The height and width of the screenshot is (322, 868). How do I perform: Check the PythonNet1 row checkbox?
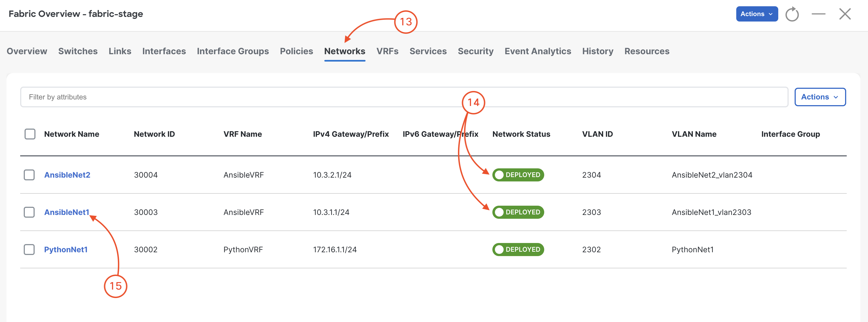coord(29,250)
